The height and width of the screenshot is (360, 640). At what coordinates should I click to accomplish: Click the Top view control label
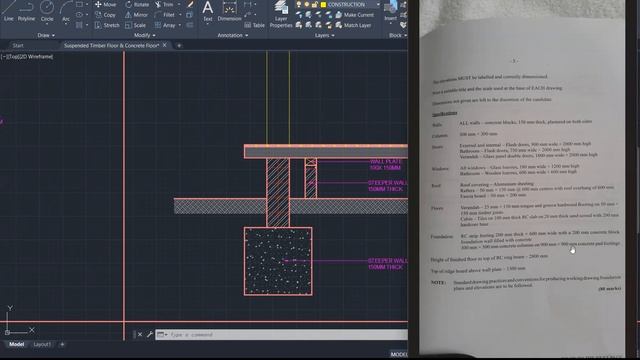pyautogui.click(x=12, y=57)
